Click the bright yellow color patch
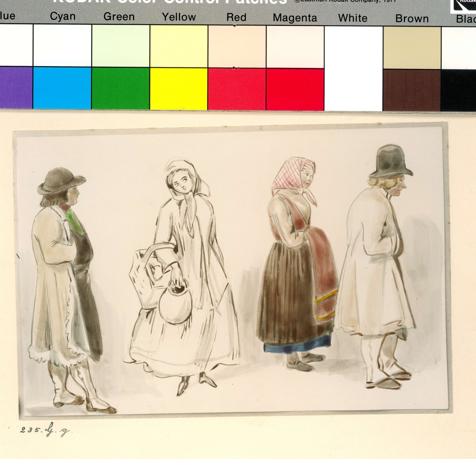Image resolution: width=476 pixels, height=459 pixels. 178,88
